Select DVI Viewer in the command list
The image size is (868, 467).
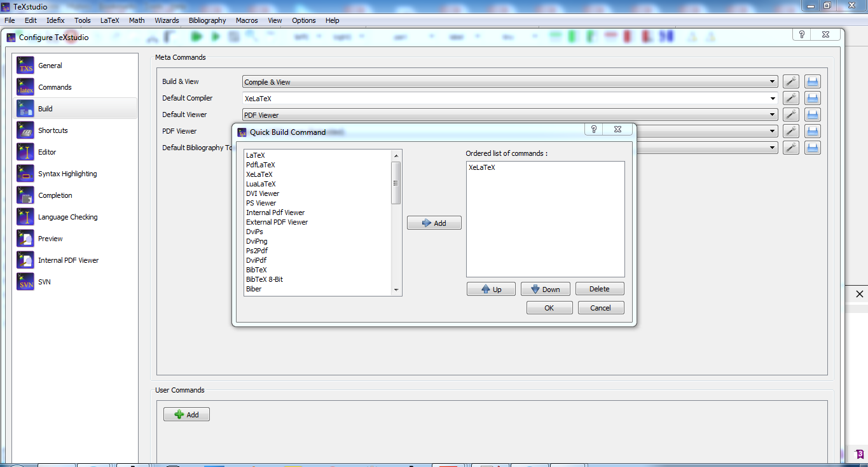coord(263,193)
